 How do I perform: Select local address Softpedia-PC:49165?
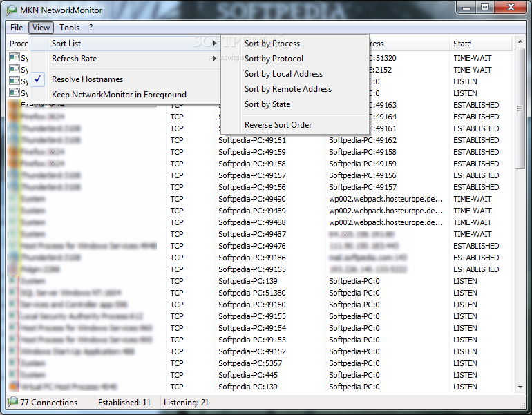tap(252, 269)
